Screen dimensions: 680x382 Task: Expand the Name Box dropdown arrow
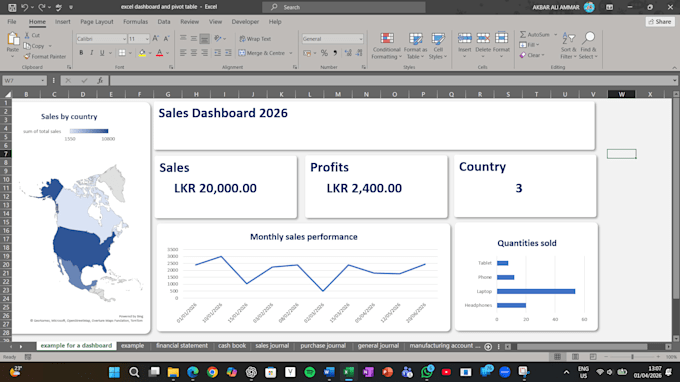point(42,81)
